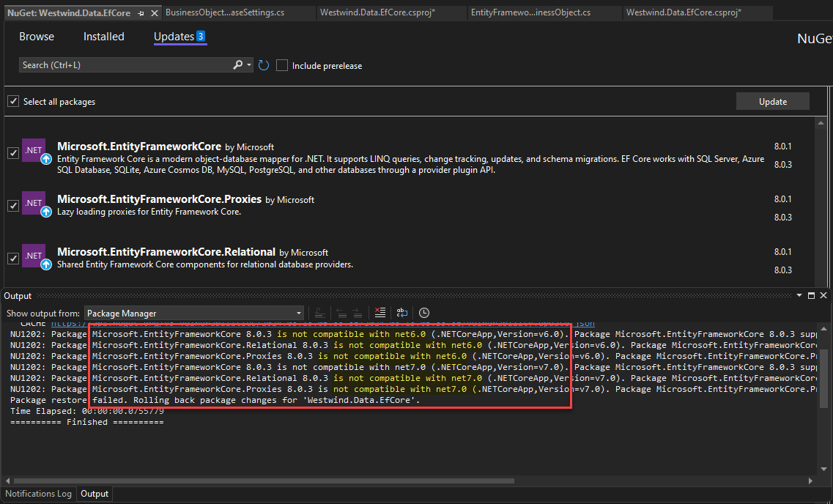Enable Include prerelease checkbox
Image resolution: width=833 pixels, height=504 pixels.
coord(282,65)
